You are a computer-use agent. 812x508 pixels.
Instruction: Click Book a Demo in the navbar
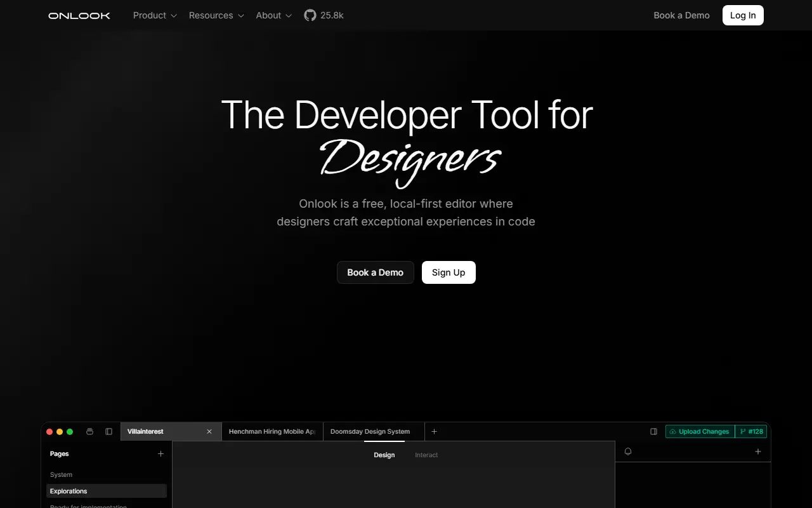pos(682,15)
